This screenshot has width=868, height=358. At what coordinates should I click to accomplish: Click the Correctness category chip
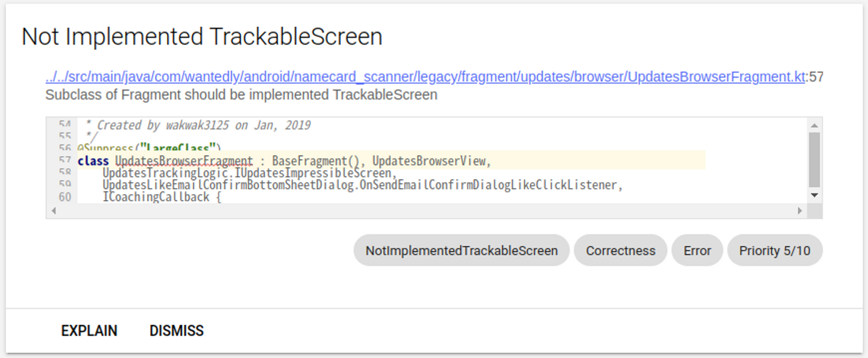(620, 251)
